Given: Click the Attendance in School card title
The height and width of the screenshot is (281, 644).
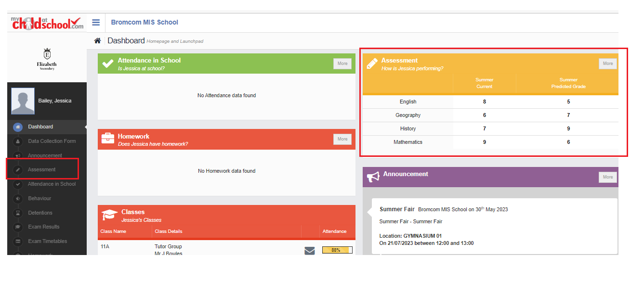Looking at the screenshot, I should pos(149,61).
